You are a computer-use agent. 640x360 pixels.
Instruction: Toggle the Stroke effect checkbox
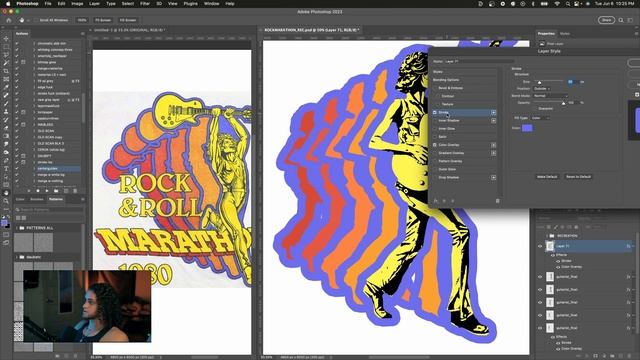click(x=435, y=112)
